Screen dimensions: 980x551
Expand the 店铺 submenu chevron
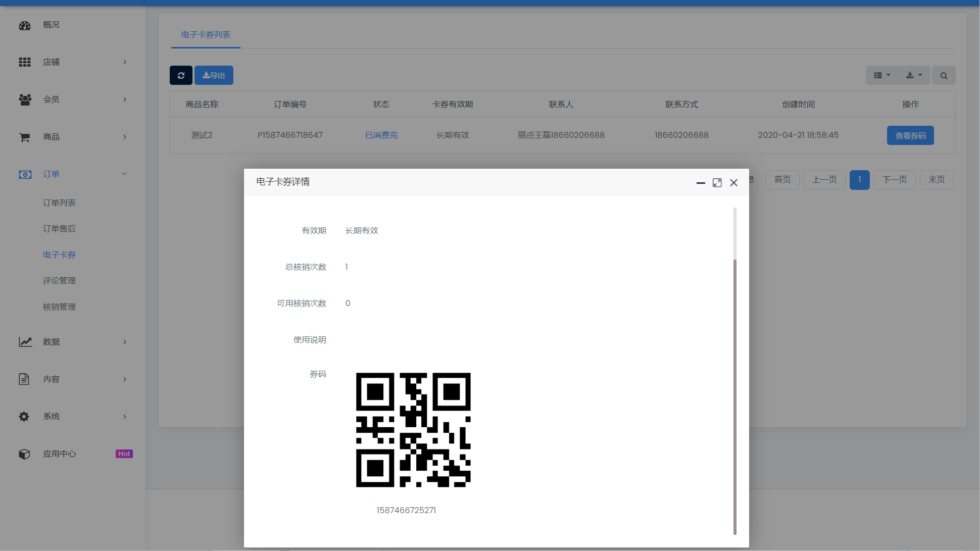pos(125,62)
